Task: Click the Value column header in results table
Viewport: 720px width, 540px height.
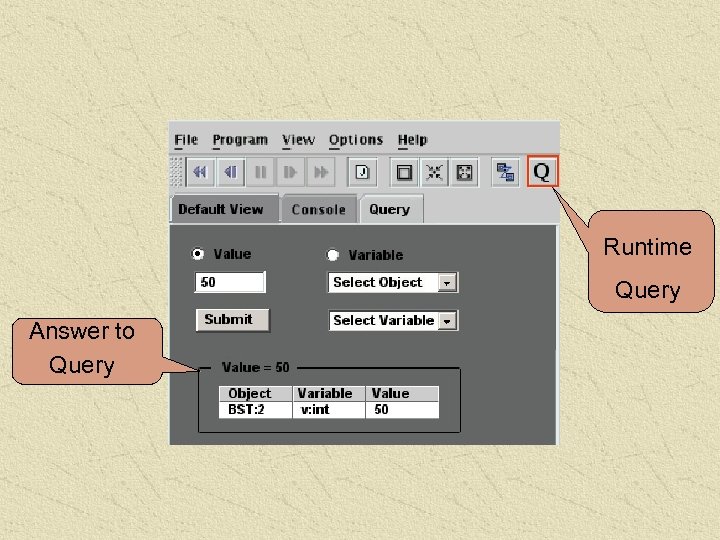Action: 402,394
